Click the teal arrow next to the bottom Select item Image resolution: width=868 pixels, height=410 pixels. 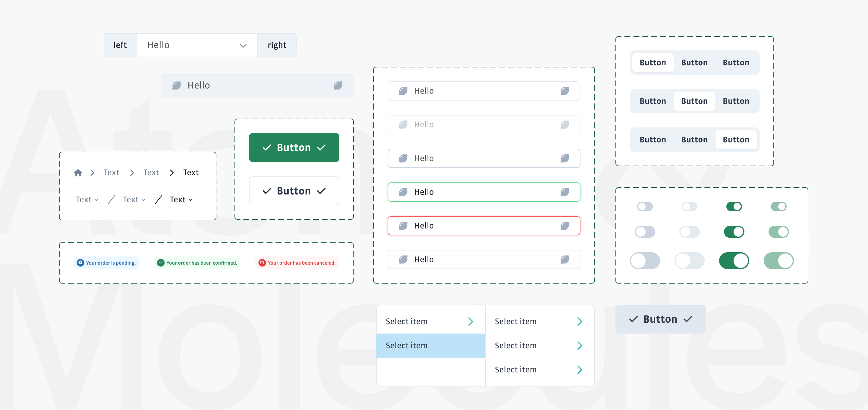[580, 370]
